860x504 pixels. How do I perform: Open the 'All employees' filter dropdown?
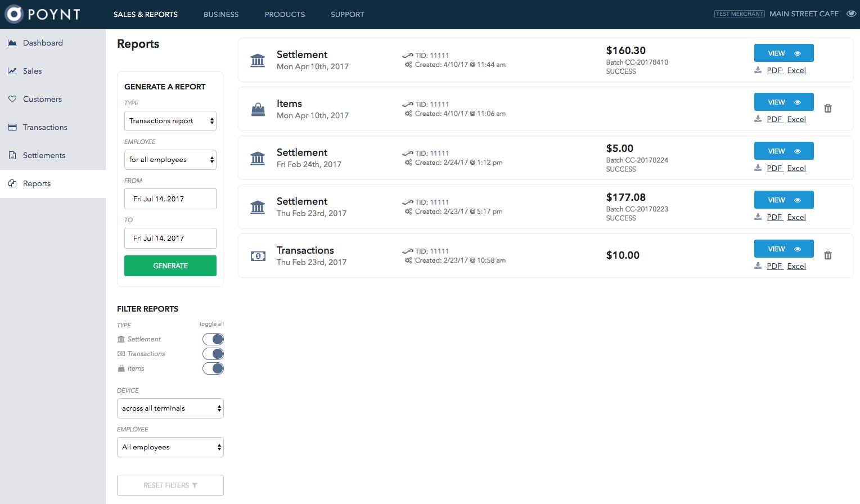(170, 447)
